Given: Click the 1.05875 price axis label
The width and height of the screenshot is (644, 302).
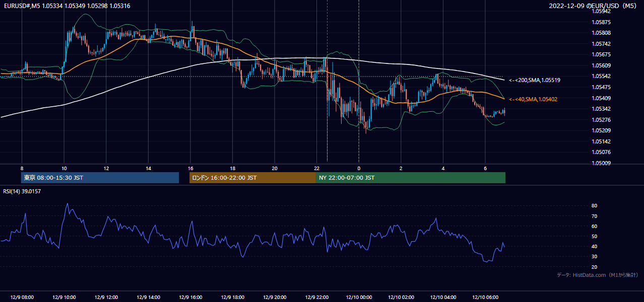Looking at the screenshot, I should pyautogui.click(x=602, y=22).
